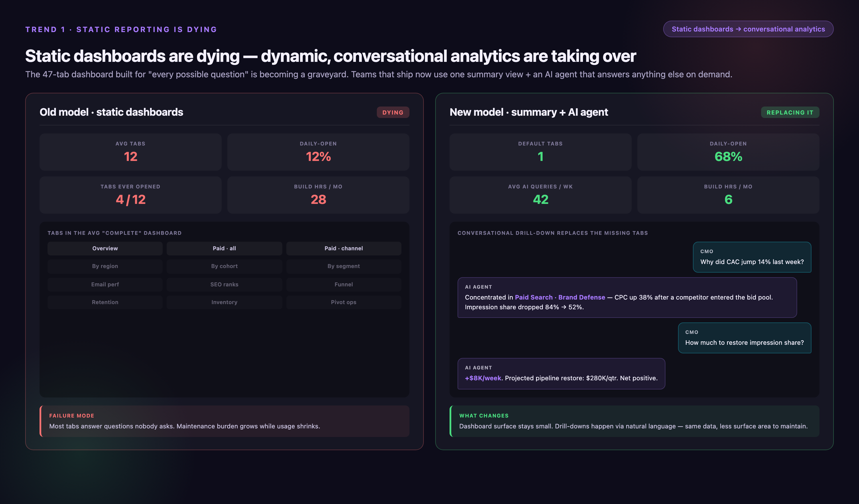Click the DYING badge
859x504 pixels.
tap(393, 112)
